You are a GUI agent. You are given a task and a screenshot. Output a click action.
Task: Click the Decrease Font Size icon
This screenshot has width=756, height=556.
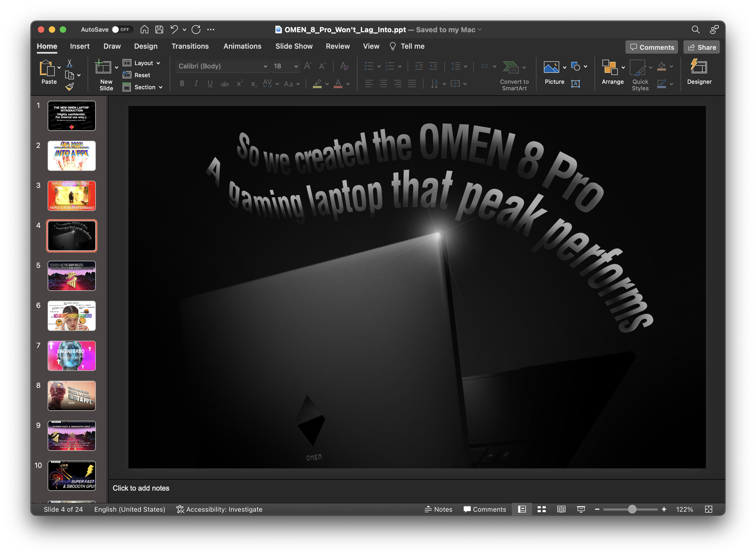323,66
